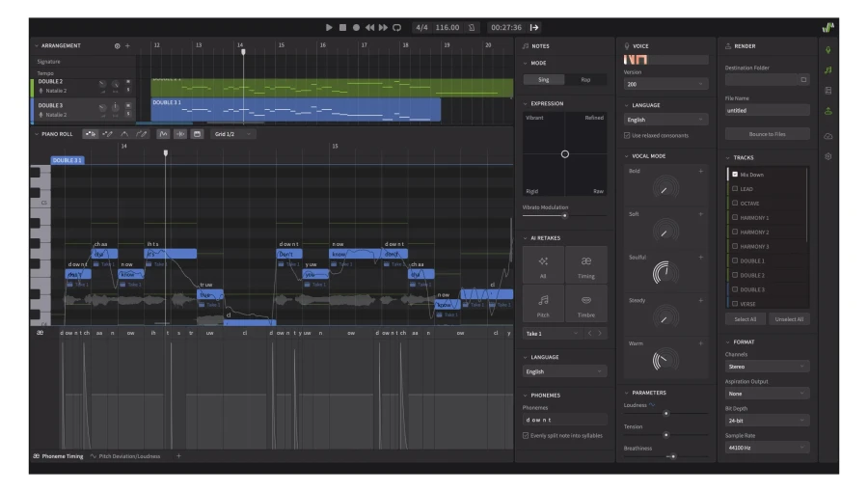Start playback with the Play button
Screen dimensions: 868x492
pos(329,27)
